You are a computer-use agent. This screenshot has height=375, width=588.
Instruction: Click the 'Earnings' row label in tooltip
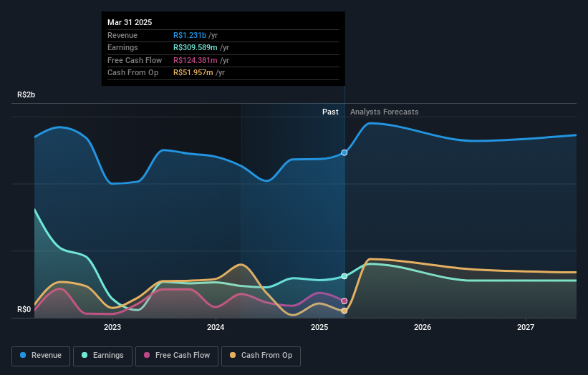[x=122, y=47]
